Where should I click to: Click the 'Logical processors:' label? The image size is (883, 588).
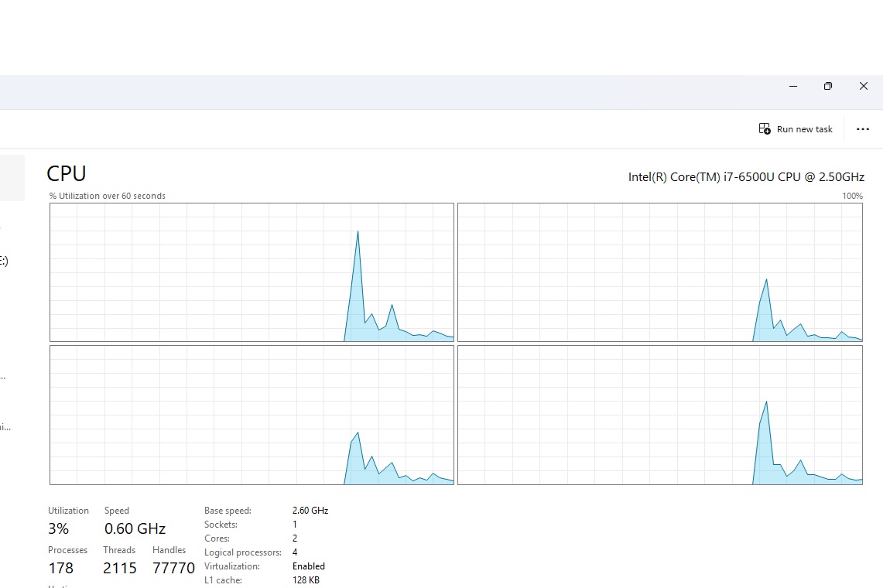(x=243, y=552)
